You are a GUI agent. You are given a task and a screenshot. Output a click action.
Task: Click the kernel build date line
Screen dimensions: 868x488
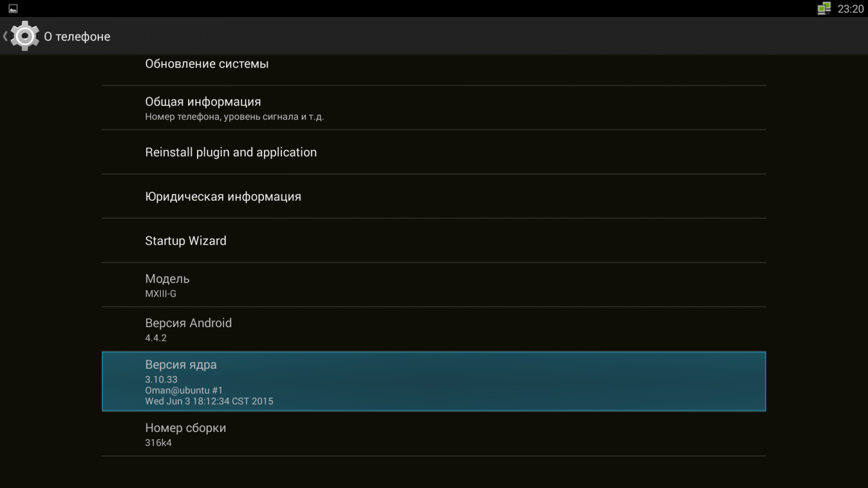pos(209,401)
